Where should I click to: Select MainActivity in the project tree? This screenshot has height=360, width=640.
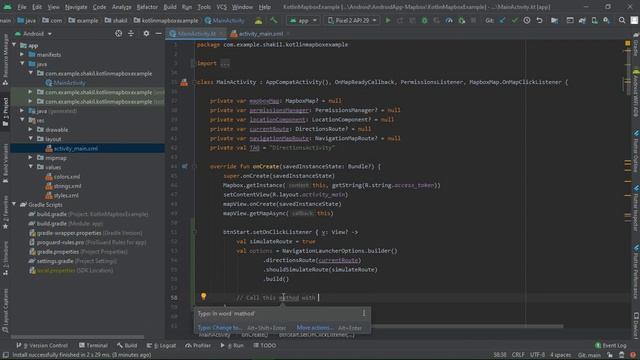coord(69,83)
